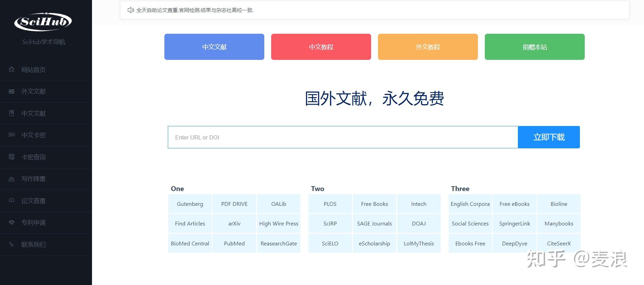The width and height of the screenshot is (644, 285).
Task: Click the announcement text about 论文查重
Action: [195, 10]
